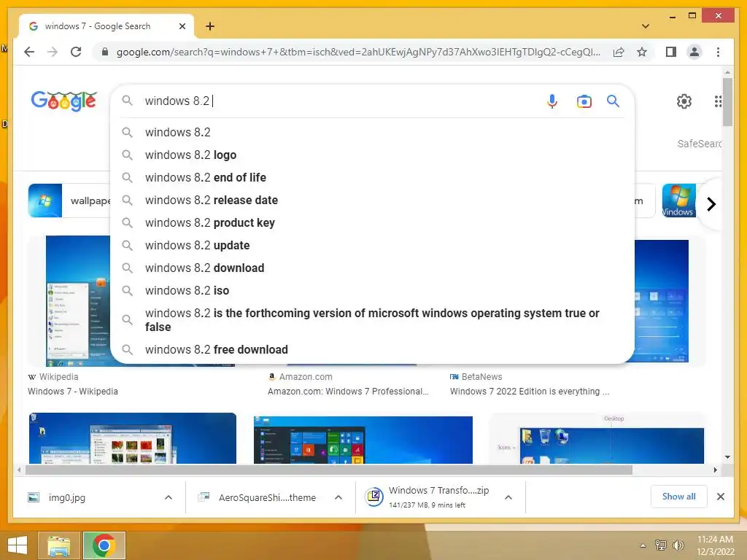747x560 pixels.
Task: Select suggestion 'windows 8.2 logo'
Action: pos(372,155)
